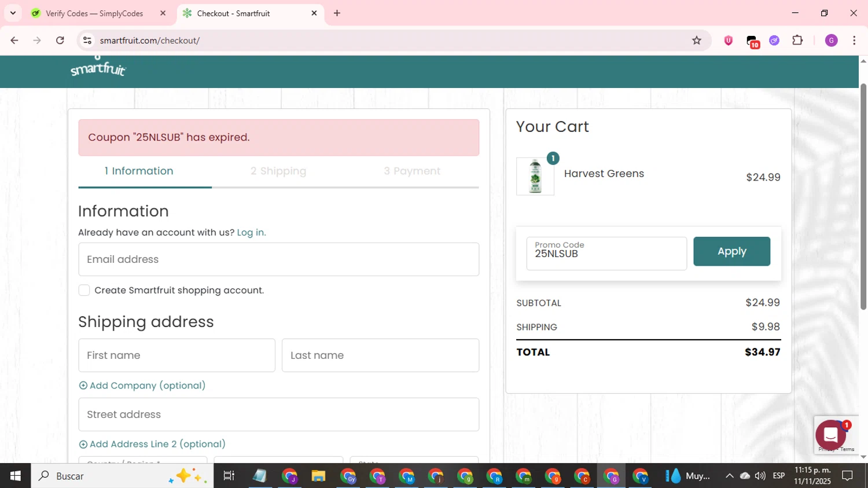Click the Email address field
The image size is (868, 488).
click(278, 259)
